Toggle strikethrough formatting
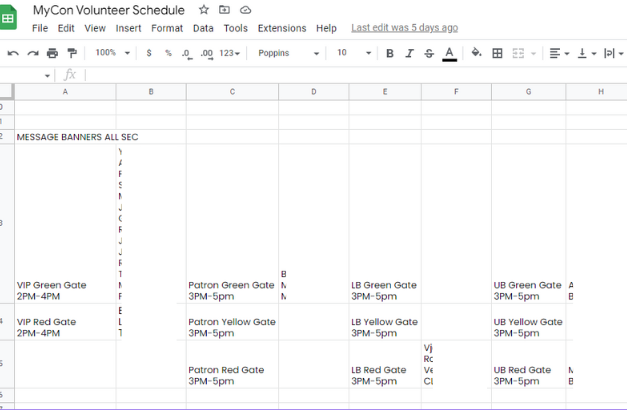This screenshot has width=627, height=410. [x=429, y=53]
